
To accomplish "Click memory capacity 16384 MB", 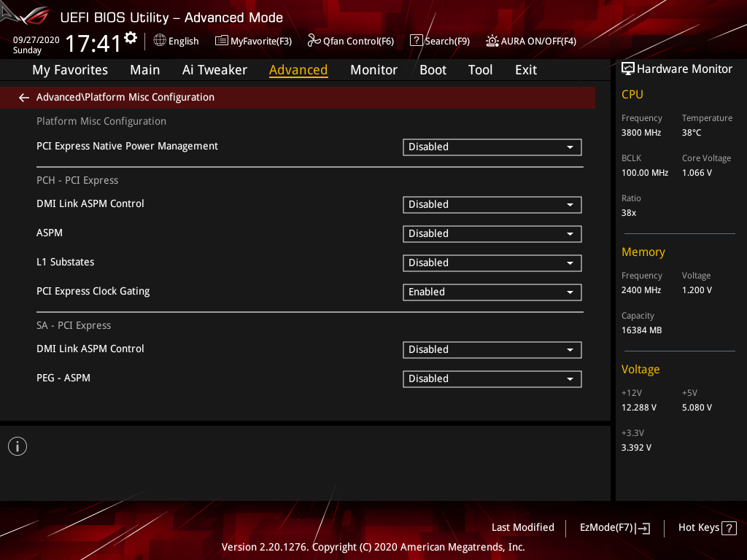I will (642, 330).
